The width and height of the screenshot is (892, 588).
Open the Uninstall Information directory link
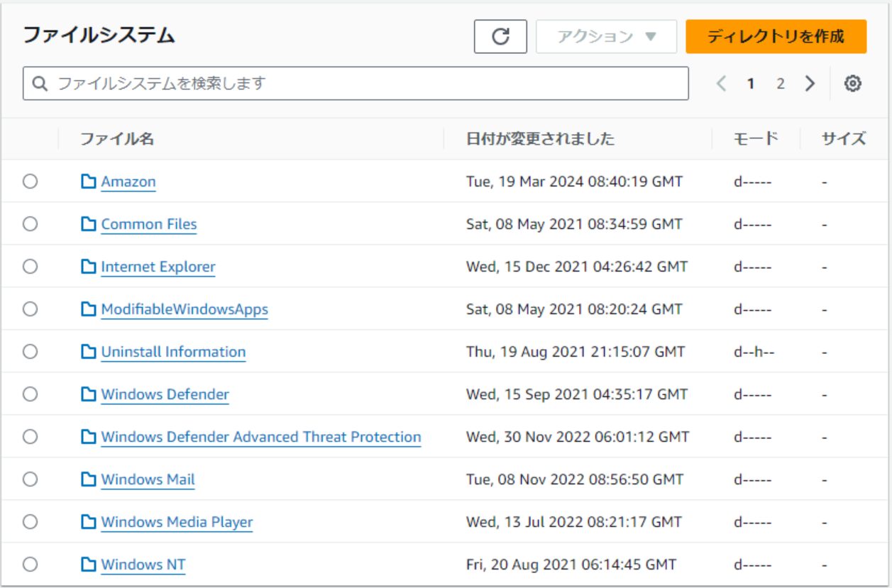point(173,352)
